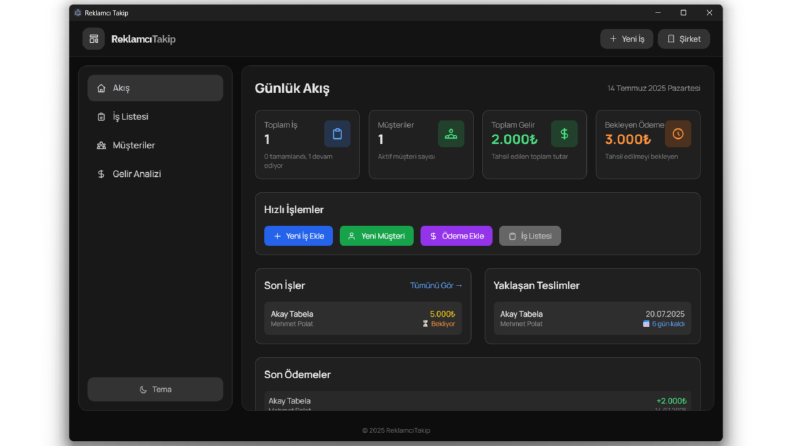793x446 pixels.
Task: Click the 2.000₺ Toplam Gelir value
Action: click(x=514, y=139)
